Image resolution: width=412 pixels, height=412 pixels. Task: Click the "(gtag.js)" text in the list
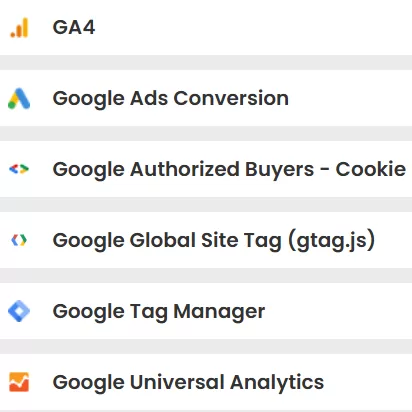click(x=332, y=240)
